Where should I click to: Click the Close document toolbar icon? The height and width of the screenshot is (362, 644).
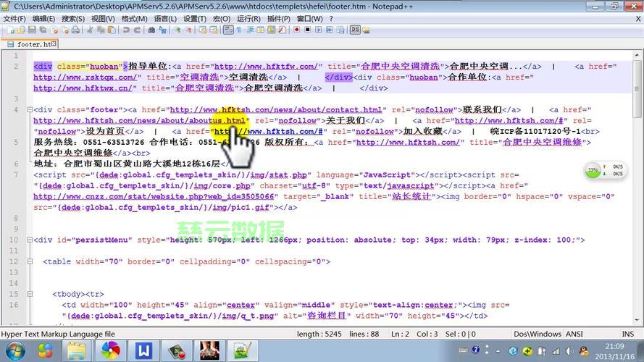coord(54,30)
